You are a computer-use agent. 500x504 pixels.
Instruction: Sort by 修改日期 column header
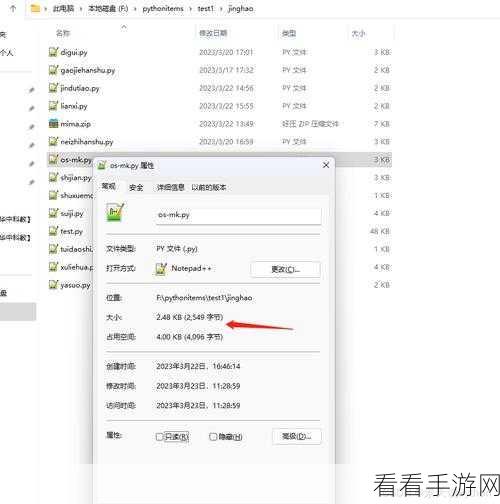click(213, 33)
